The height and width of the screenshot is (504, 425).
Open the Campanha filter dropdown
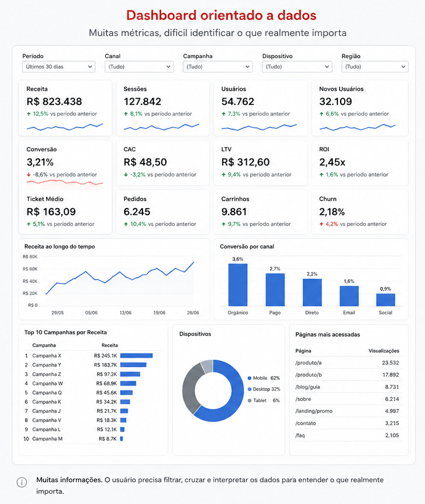tap(218, 67)
